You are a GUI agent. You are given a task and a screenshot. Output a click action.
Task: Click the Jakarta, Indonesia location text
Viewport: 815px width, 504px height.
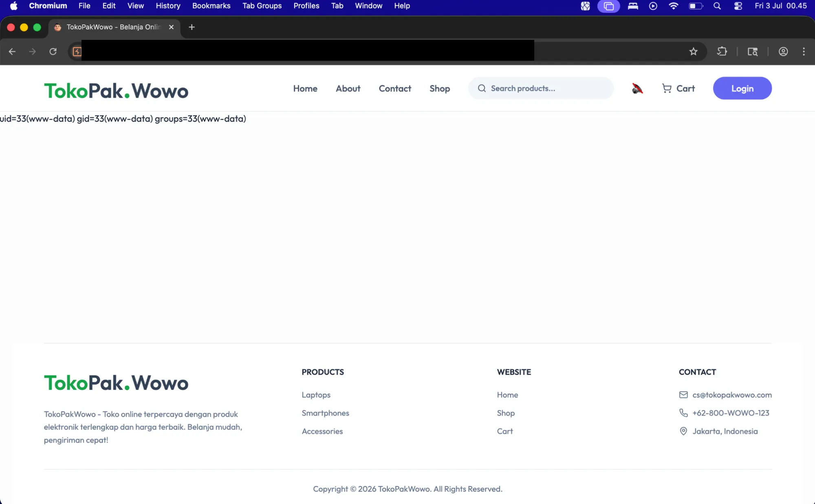coord(725,431)
